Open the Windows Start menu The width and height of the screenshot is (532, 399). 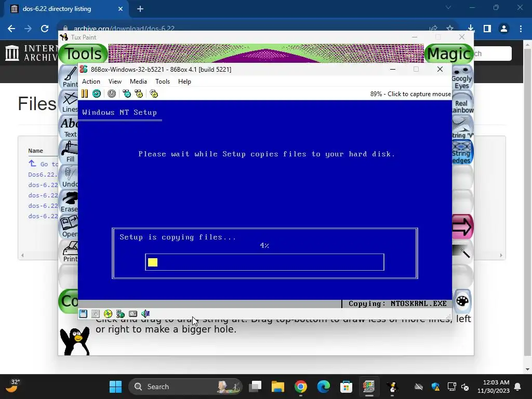tap(115, 387)
